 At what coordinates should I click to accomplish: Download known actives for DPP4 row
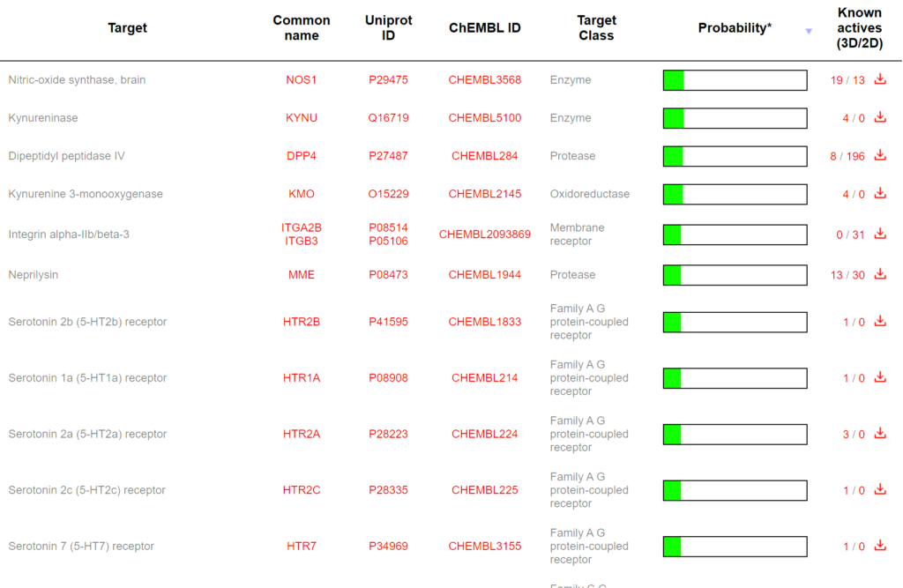click(x=879, y=155)
